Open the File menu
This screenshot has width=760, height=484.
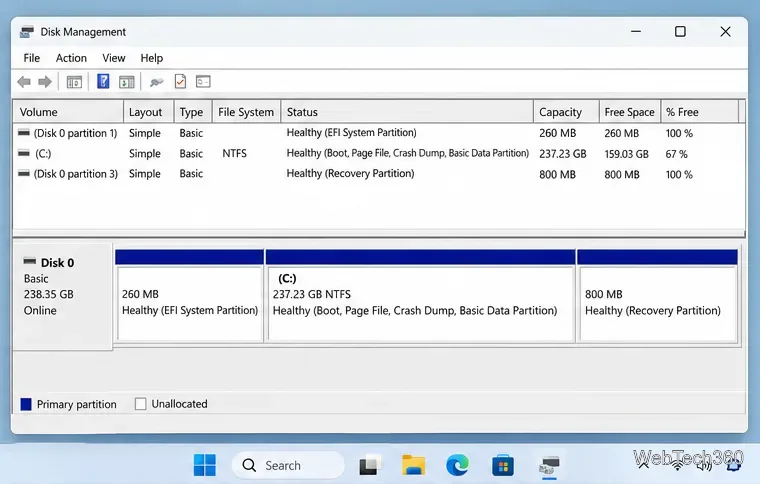[32, 58]
